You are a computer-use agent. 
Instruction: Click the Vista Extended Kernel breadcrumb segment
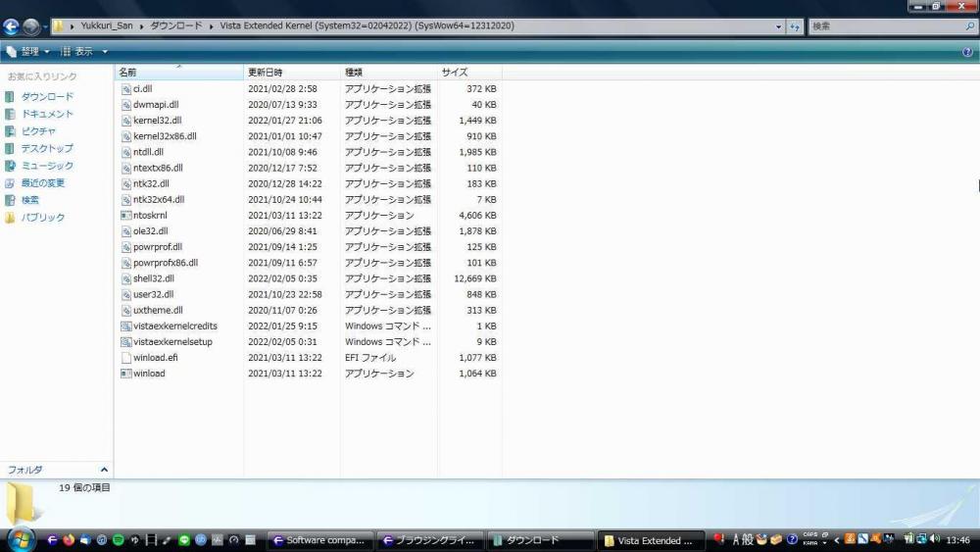tap(367, 25)
